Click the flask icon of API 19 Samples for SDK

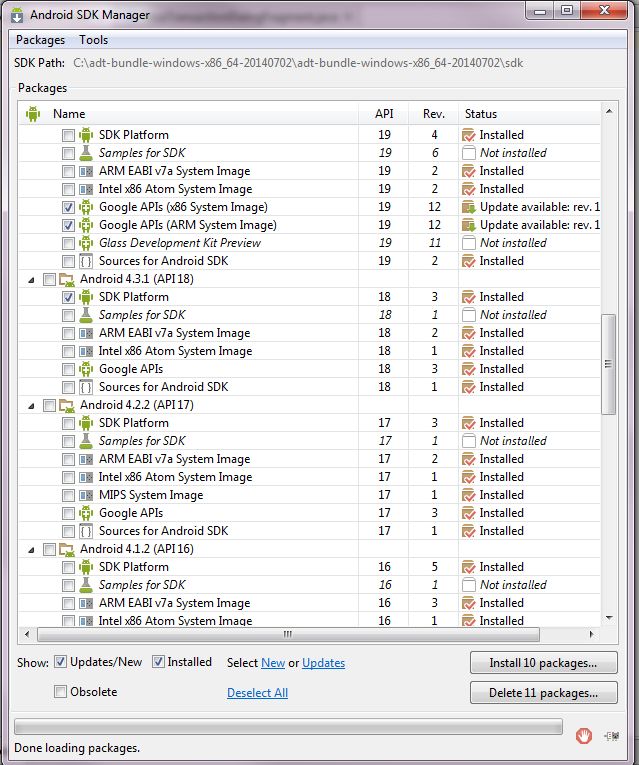click(x=86, y=153)
